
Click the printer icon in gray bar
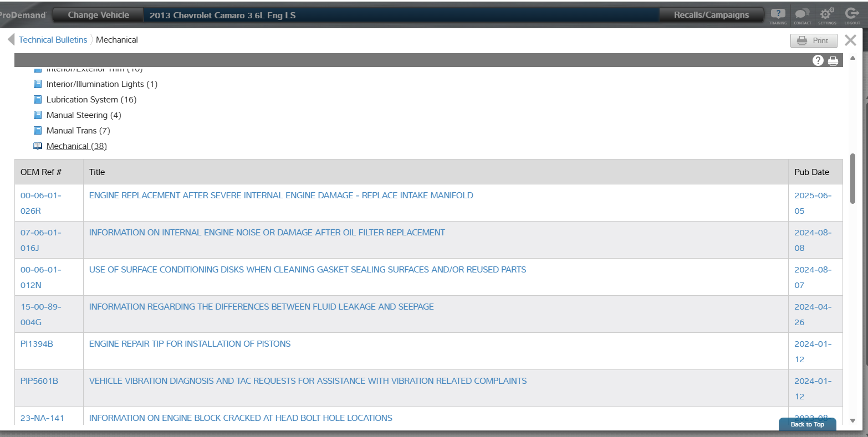(x=833, y=61)
